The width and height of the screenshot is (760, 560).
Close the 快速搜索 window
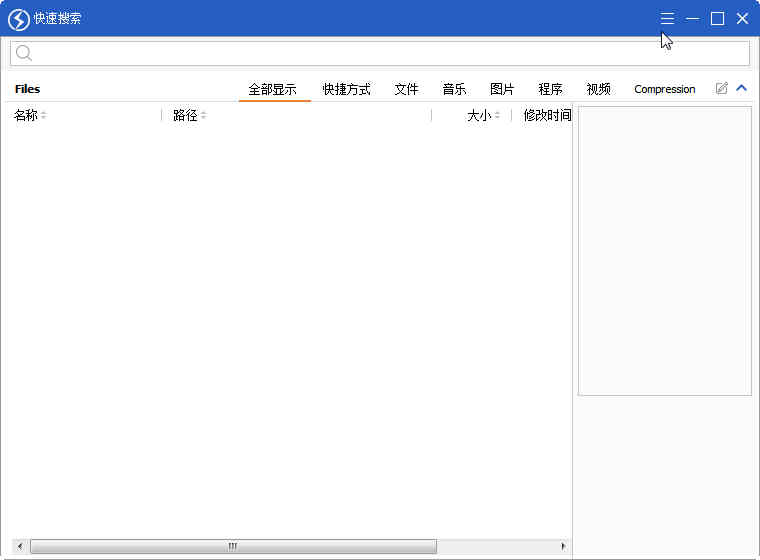[742, 18]
